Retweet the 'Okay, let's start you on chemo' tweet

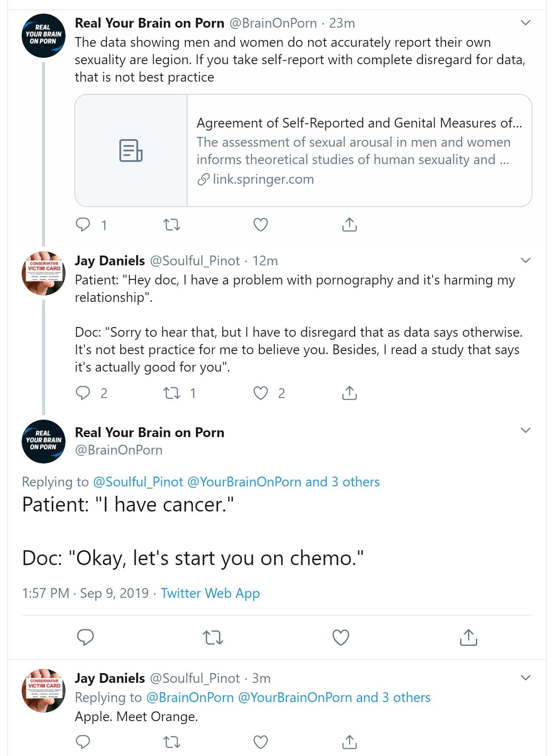tap(213, 637)
